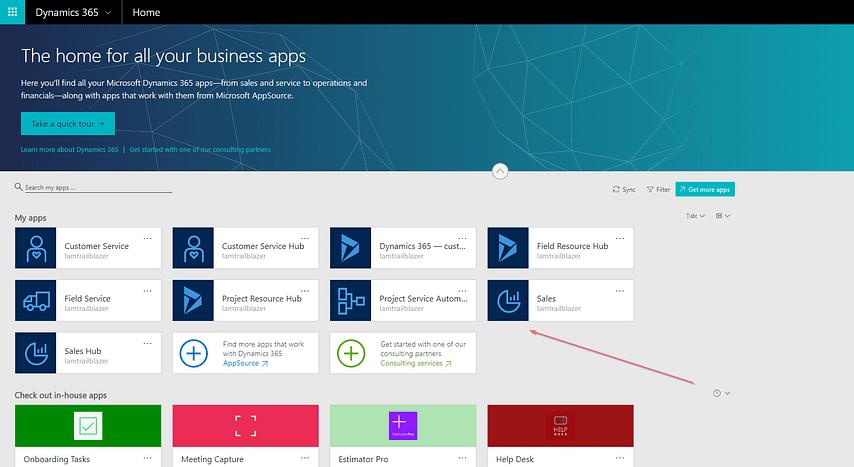The image size is (854, 467).
Task: Select the Sales Hub tile title
Action: pos(83,351)
